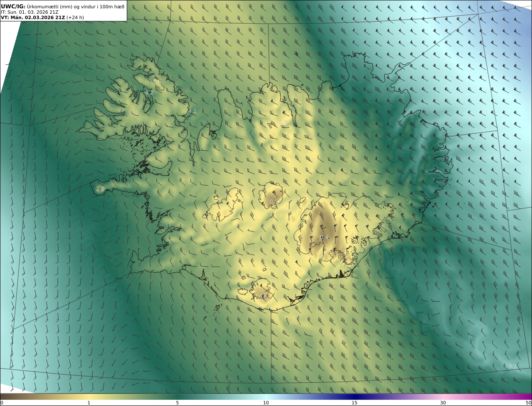Click the '2.9' value label at Snæfellsnes tip
This screenshot has height=406, width=532.
(101, 189)
